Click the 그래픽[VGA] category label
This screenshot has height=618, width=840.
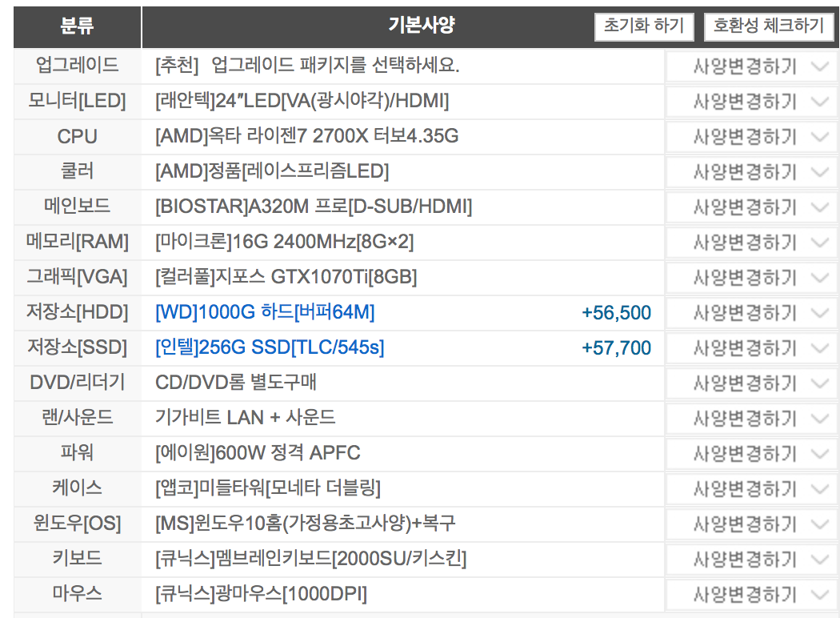77,277
